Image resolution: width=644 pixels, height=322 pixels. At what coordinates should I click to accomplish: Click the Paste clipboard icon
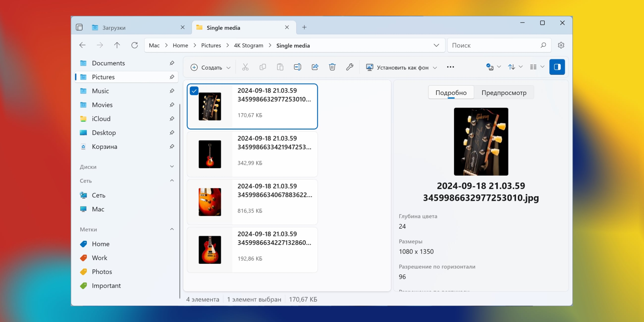(x=280, y=67)
